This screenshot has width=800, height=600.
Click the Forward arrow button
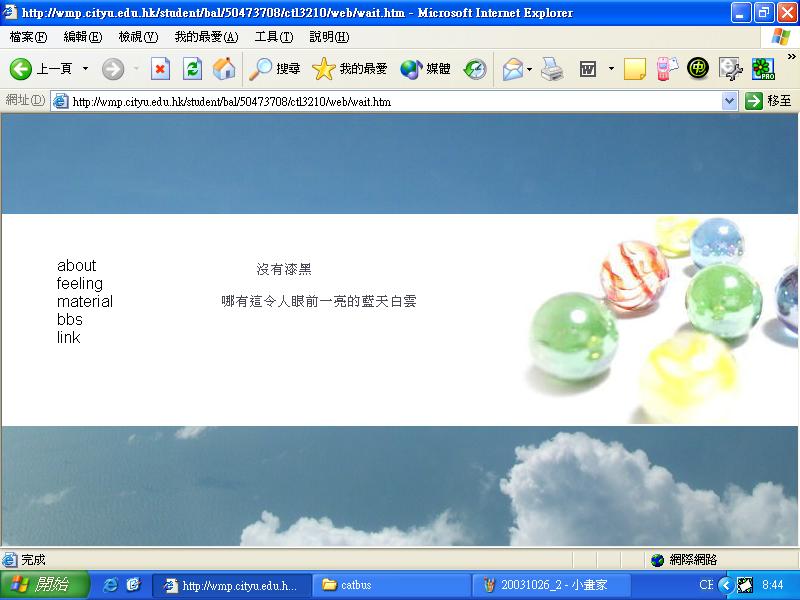pyautogui.click(x=113, y=69)
